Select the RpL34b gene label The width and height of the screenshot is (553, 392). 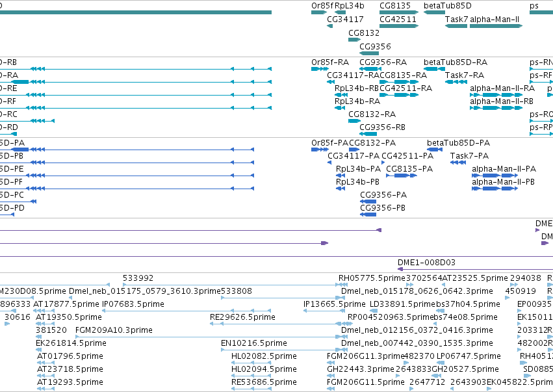coord(350,6)
